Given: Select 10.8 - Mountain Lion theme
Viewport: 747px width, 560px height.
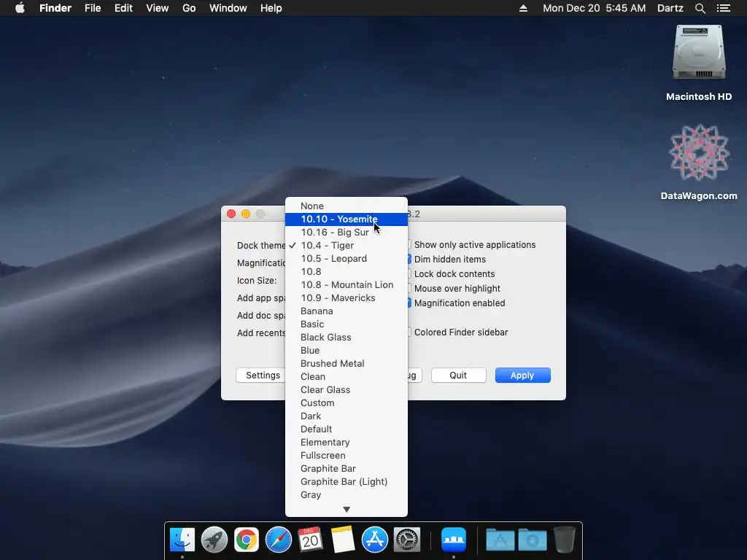Looking at the screenshot, I should [x=347, y=285].
